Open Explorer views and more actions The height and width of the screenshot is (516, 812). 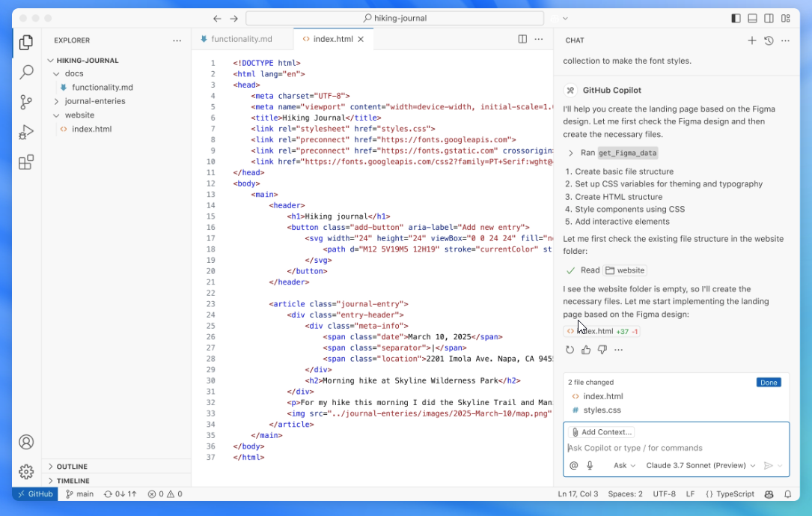click(177, 40)
